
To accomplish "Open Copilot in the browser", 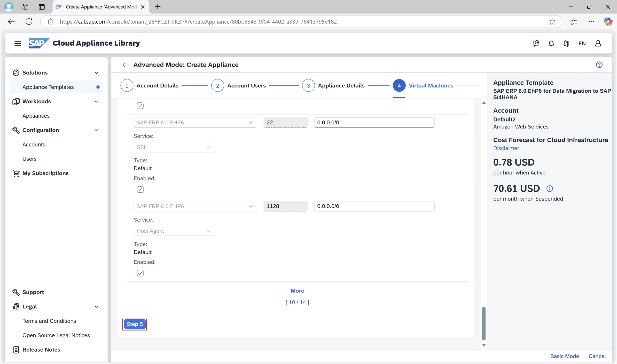I will point(608,22).
